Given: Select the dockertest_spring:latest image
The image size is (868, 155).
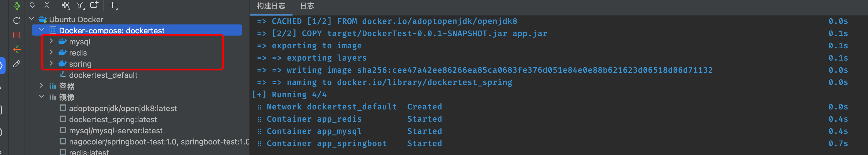Looking at the screenshot, I should pyautogui.click(x=113, y=119).
